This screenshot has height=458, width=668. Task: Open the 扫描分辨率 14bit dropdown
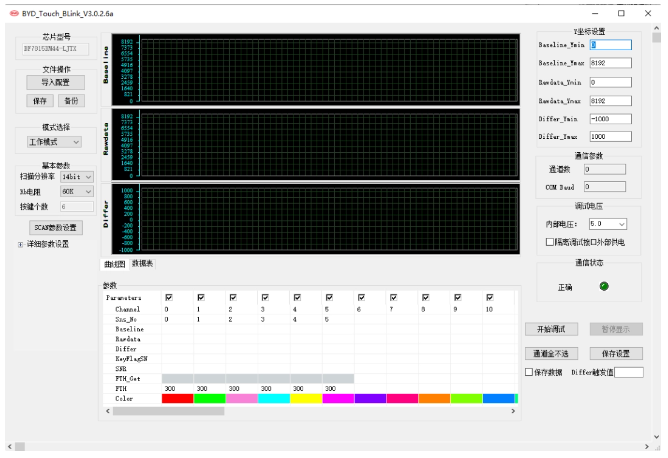coord(76,177)
